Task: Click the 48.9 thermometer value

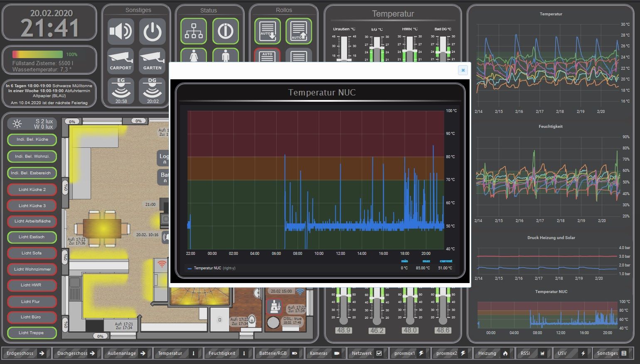Action: [x=344, y=330]
